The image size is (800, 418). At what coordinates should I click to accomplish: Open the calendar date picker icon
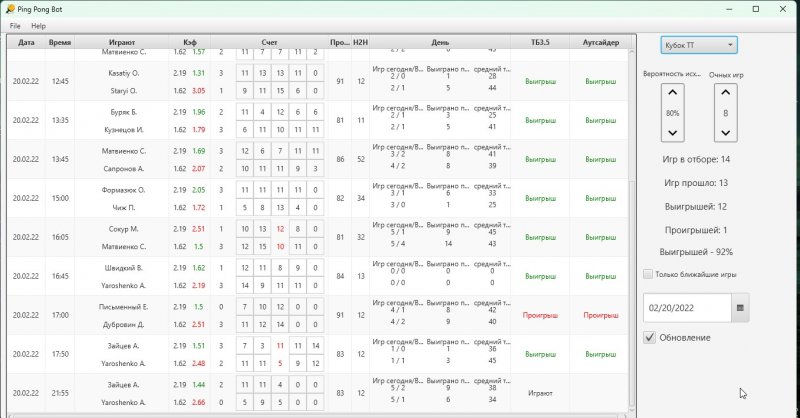(x=740, y=308)
